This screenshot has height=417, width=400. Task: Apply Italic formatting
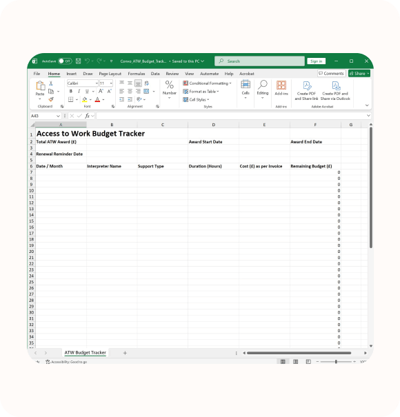79,91
